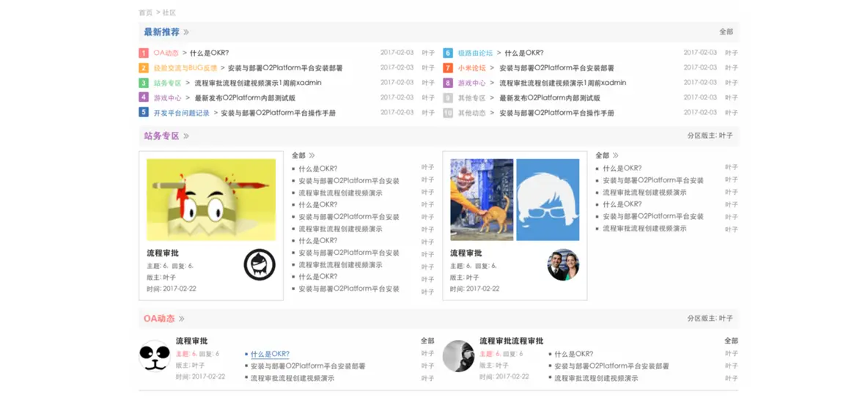This screenshot has width=868, height=397.
Task: Click the red number 1 rank badge
Action: point(144,53)
